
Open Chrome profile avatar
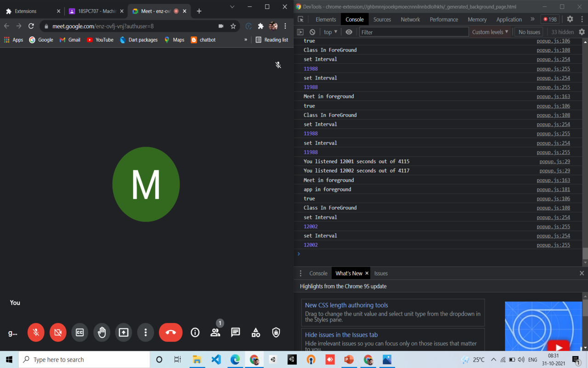coord(273,26)
